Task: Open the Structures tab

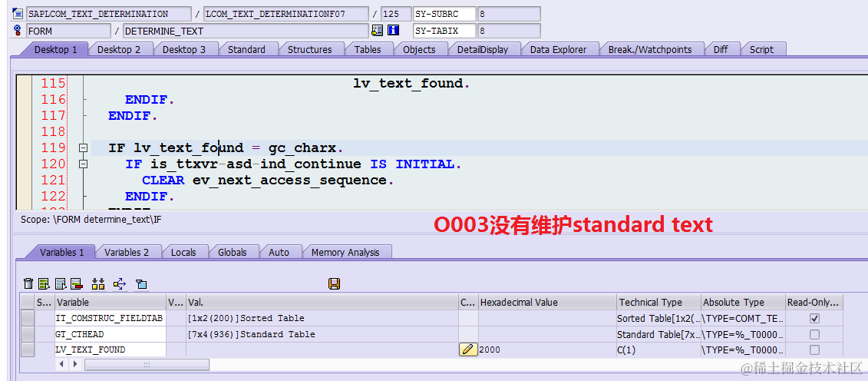Action: coord(309,49)
